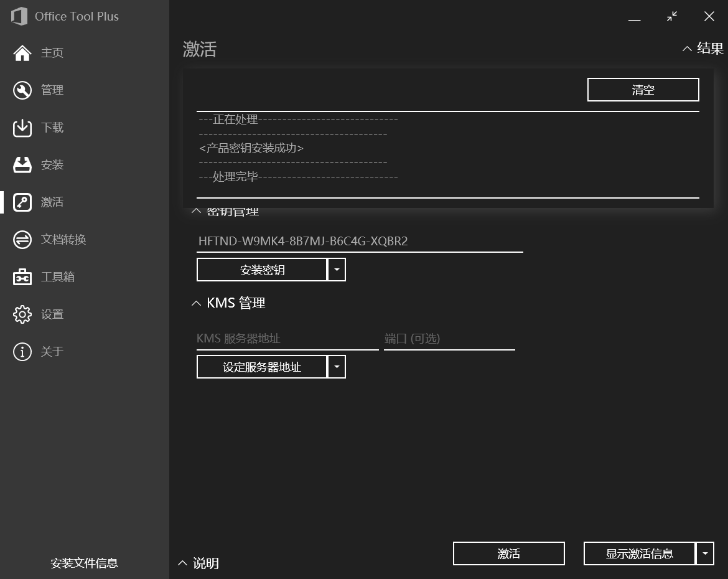This screenshot has width=728, height=579.
Task: Click the 处理完毕 line in the results
Action: coord(298,177)
